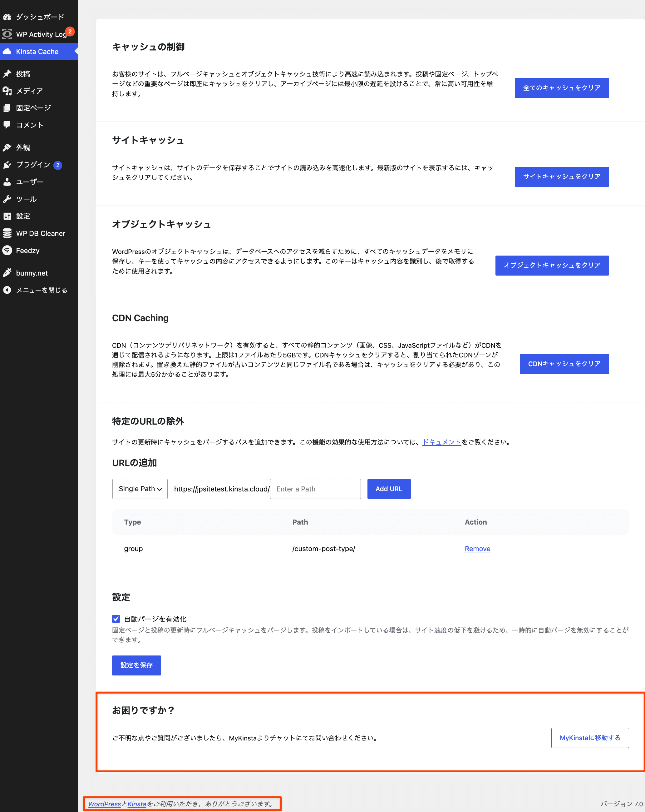
Task: Click the pushpin icon next to 投稿
Action: point(7,74)
